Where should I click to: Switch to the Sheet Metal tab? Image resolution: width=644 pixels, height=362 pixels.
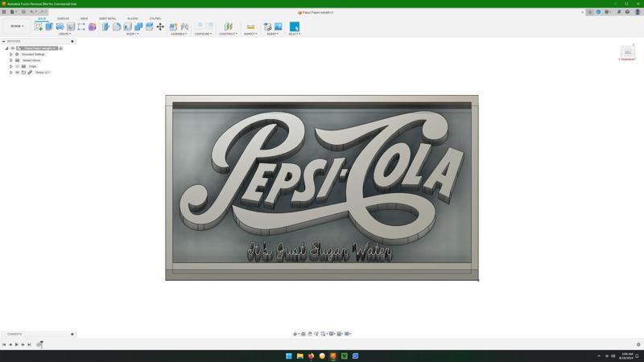108,19
